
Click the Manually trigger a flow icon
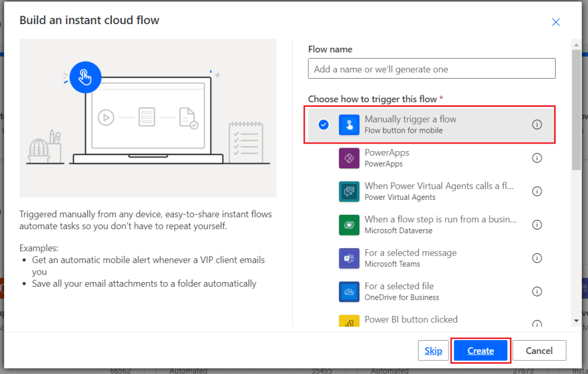pyautogui.click(x=349, y=125)
